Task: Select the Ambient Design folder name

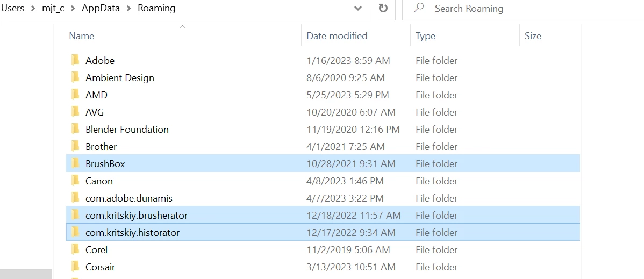Action: 120,77
